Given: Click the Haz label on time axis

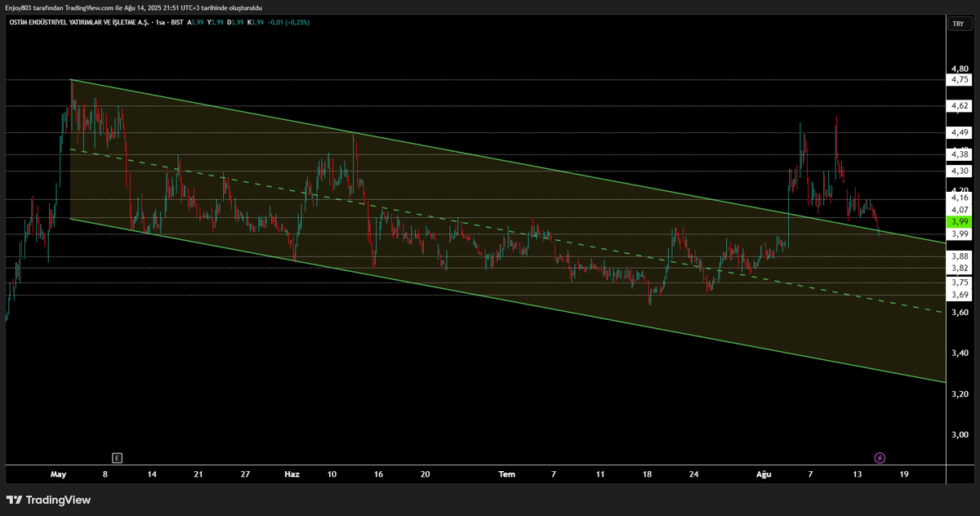Looking at the screenshot, I should [292, 474].
